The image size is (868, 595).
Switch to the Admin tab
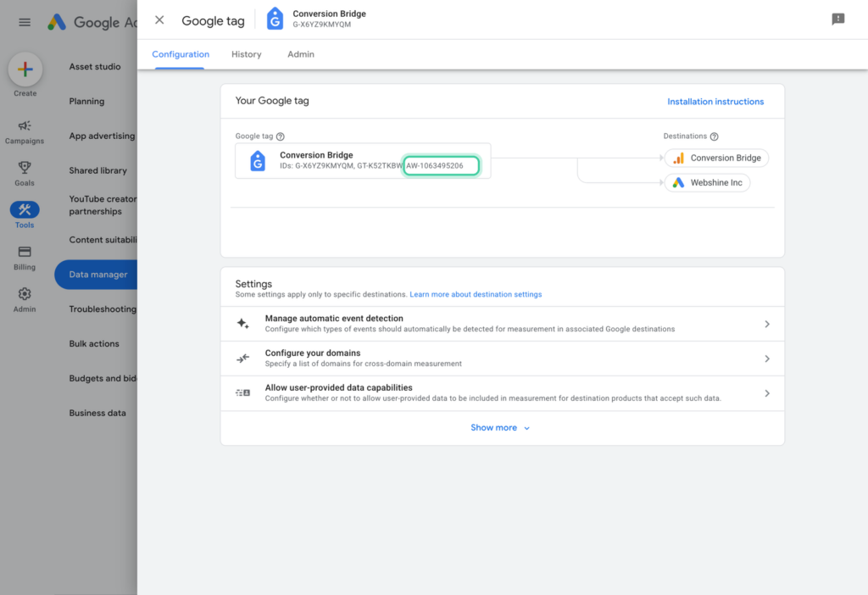coord(301,54)
